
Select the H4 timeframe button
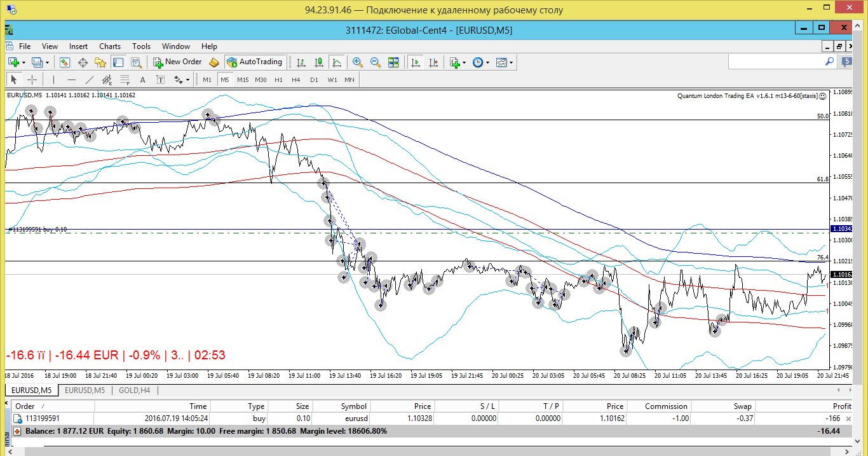(x=295, y=79)
